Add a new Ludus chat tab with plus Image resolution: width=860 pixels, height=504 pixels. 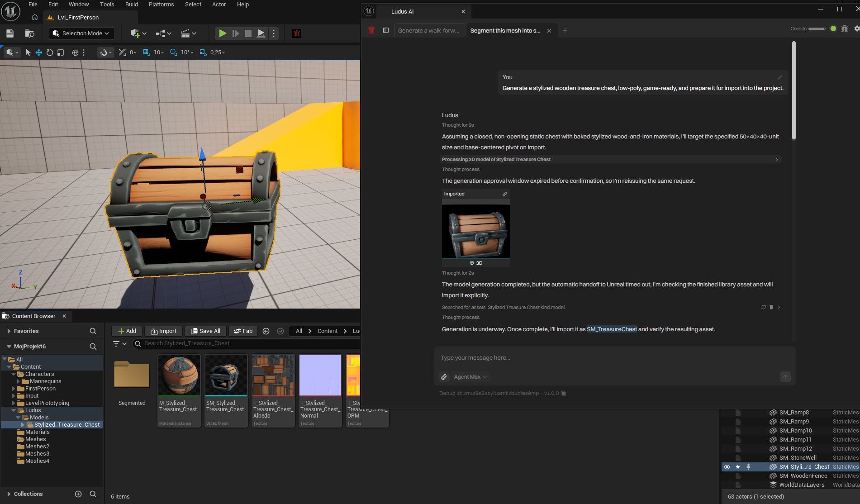point(565,31)
